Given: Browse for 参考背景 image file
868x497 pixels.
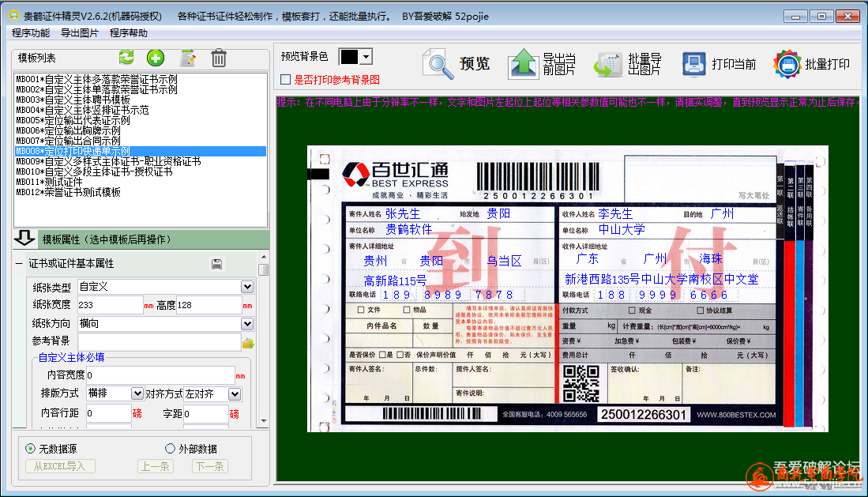Looking at the screenshot, I should coord(248,343).
